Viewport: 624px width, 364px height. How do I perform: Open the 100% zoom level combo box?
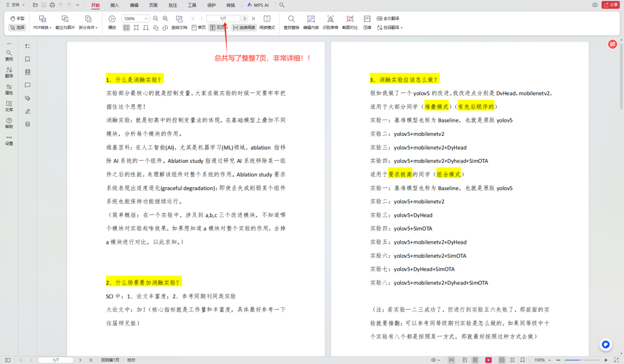click(x=135, y=18)
